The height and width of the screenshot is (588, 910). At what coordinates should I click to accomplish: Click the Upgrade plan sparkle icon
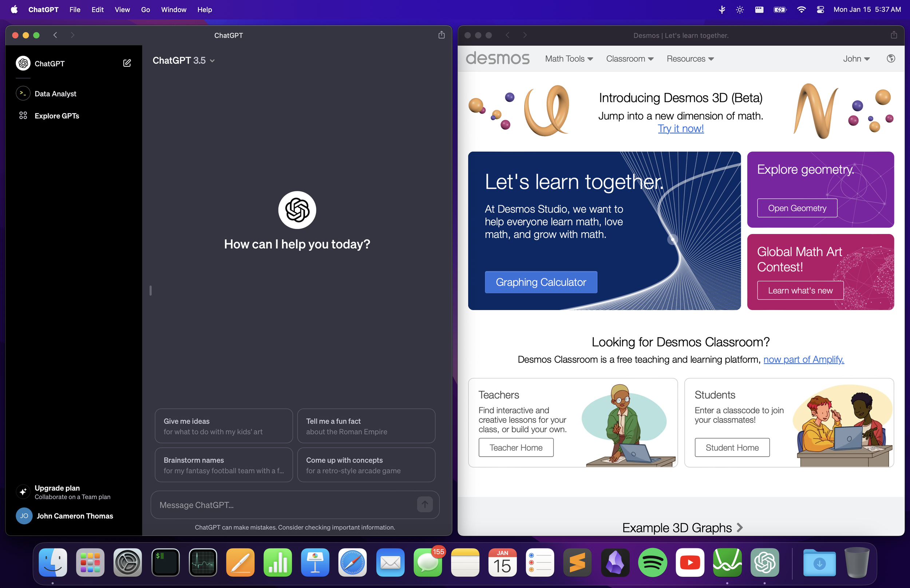[23, 492]
